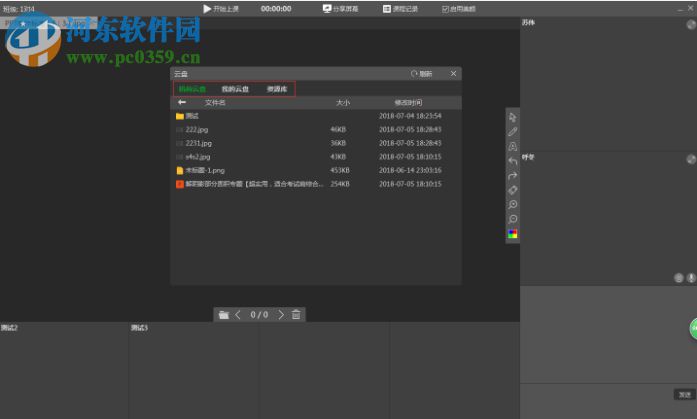Click the 46KB size cell
The width and height of the screenshot is (697, 419).
coord(338,130)
